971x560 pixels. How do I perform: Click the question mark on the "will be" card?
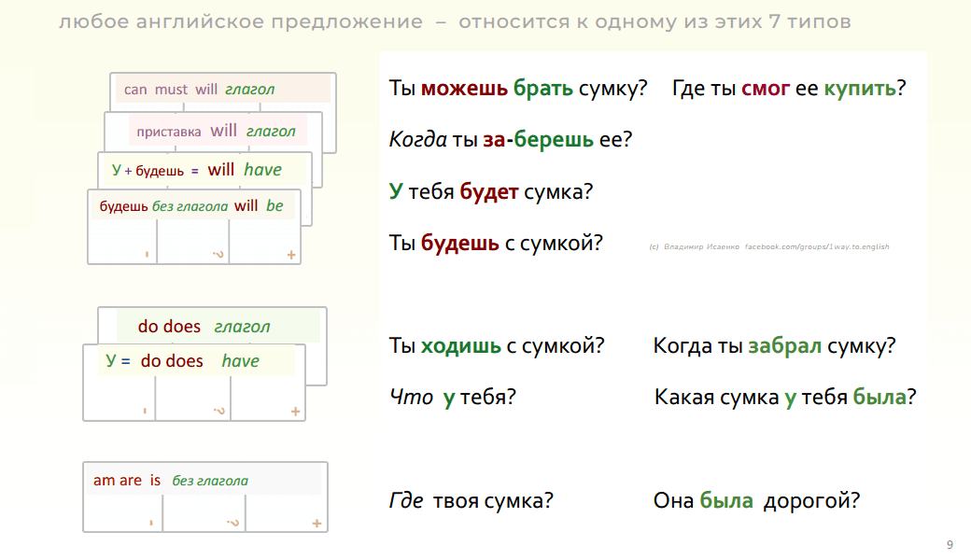click(218, 254)
